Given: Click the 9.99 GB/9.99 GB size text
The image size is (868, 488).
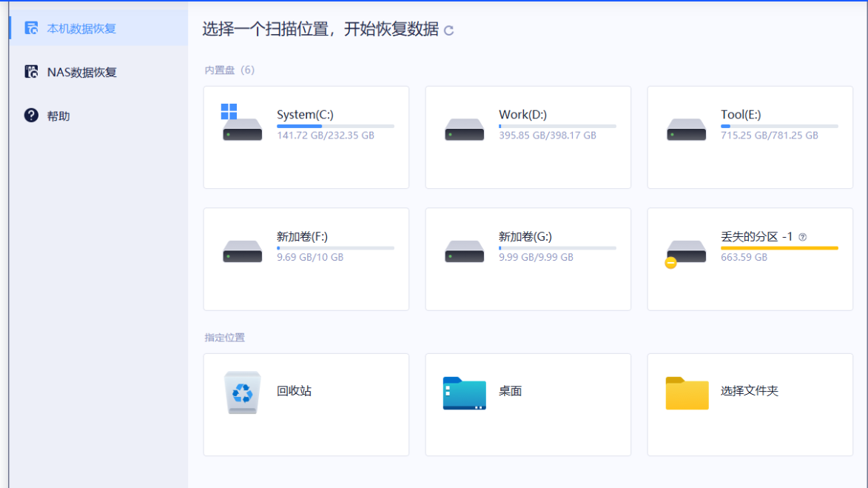Looking at the screenshot, I should click(536, 257).
